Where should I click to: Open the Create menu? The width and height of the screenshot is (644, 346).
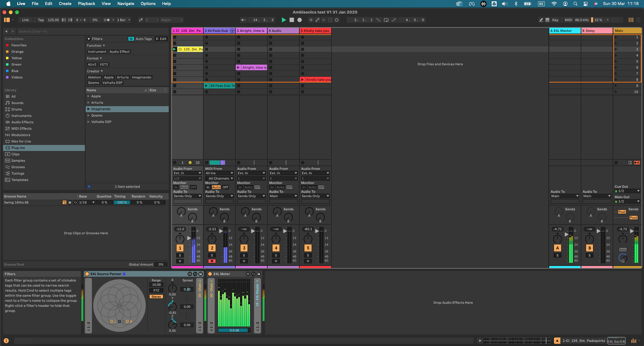[65, 3]
